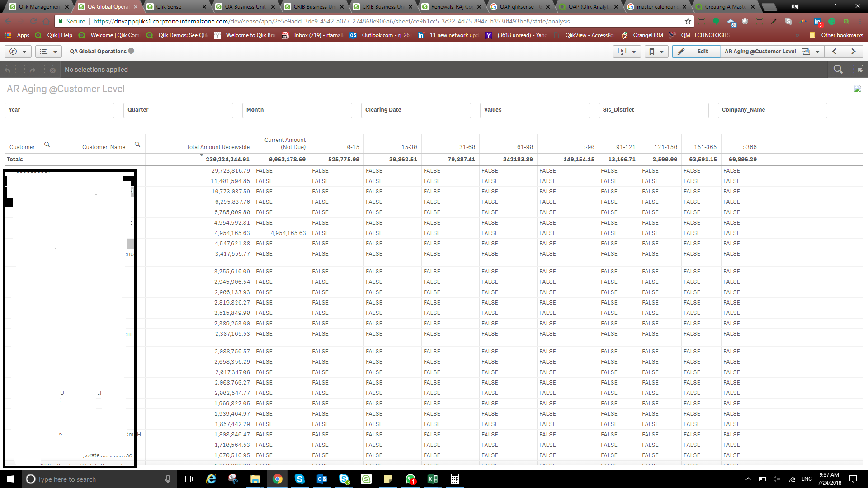Open the bookmarks icon in the toolbar
The width and height of the screenshot is (868, 488).
(x=651, y=52)
